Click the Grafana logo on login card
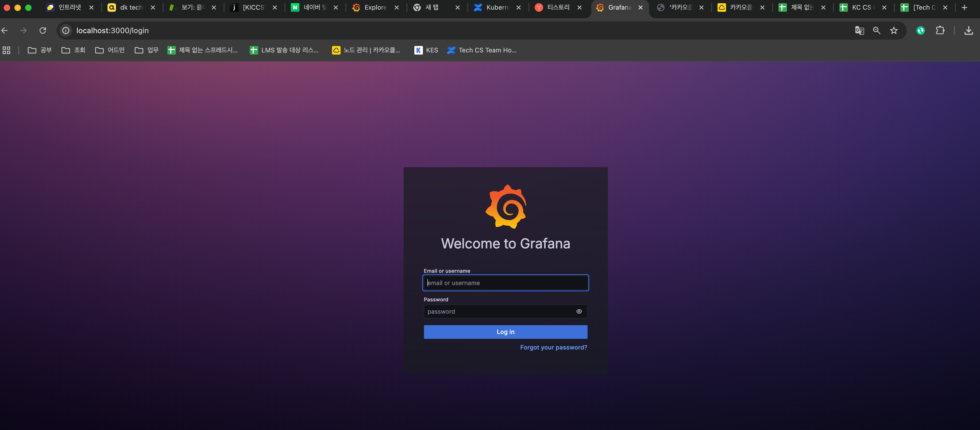Screen dimensions: 980x430 pos(506,207)
